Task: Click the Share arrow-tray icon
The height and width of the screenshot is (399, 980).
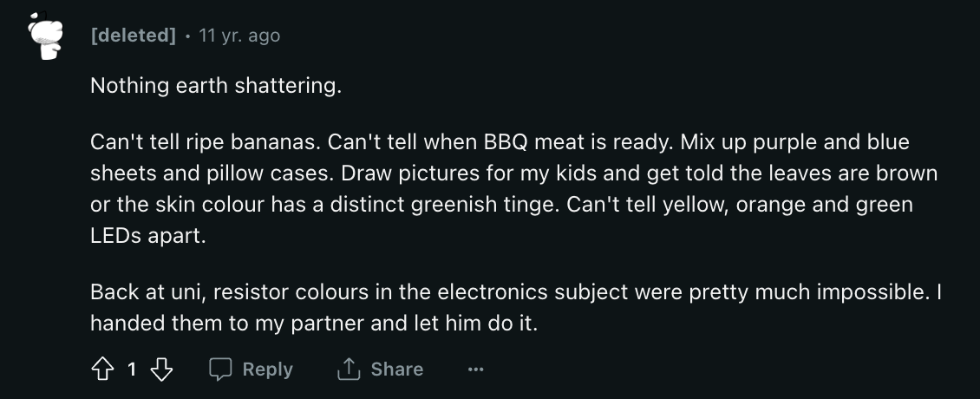Action: click(348, 370)
